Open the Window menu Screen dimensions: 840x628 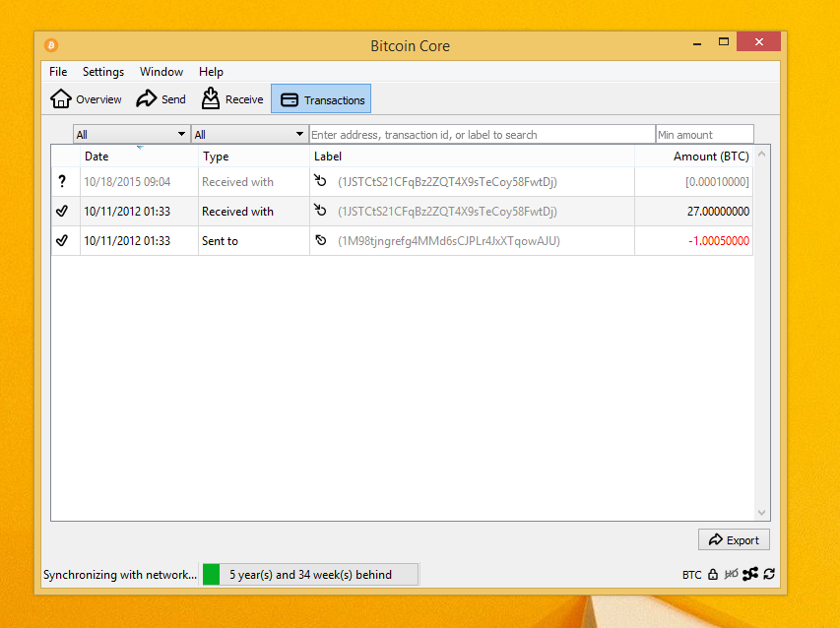[162, 72]
